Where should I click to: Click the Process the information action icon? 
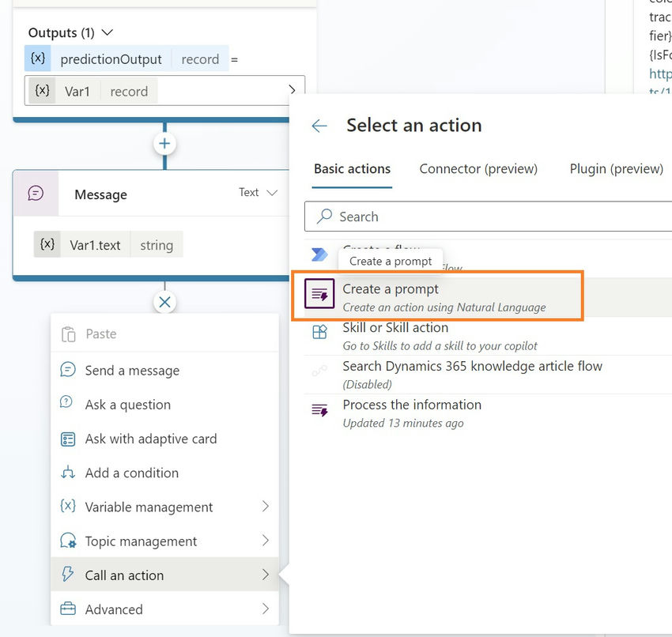pyautogui.click(x=319, y=410)
